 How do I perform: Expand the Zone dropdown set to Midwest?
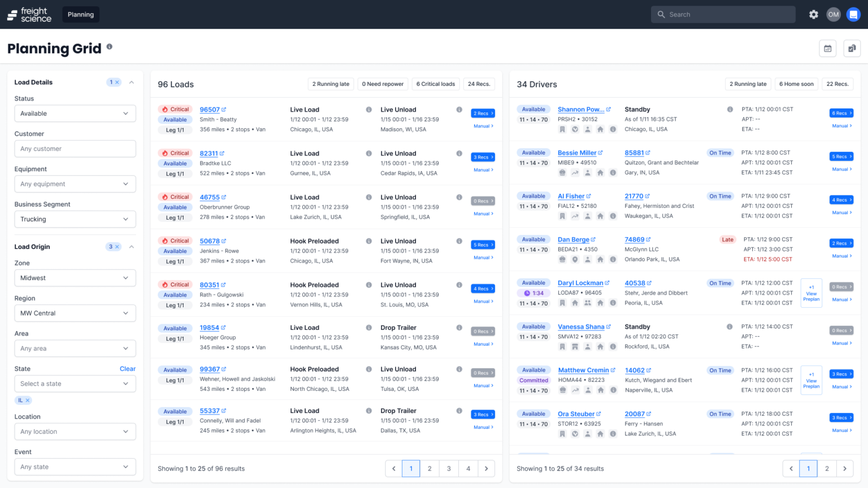click(x=75, y=277)
